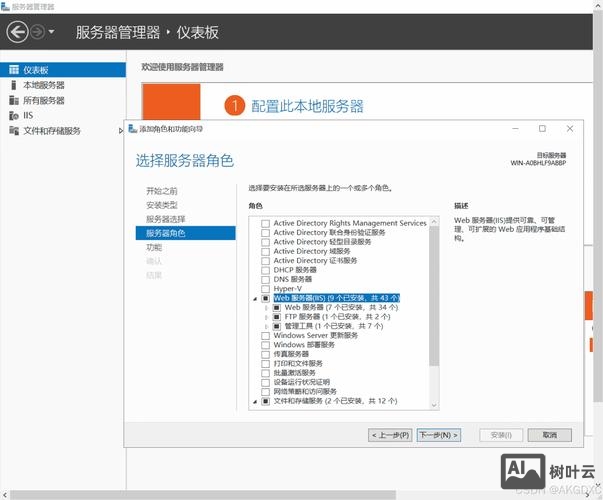Toggle the Web 服务器(IIS) role checkbox
Viewport: 603px width, 500px height.
[x=265, y=298]
